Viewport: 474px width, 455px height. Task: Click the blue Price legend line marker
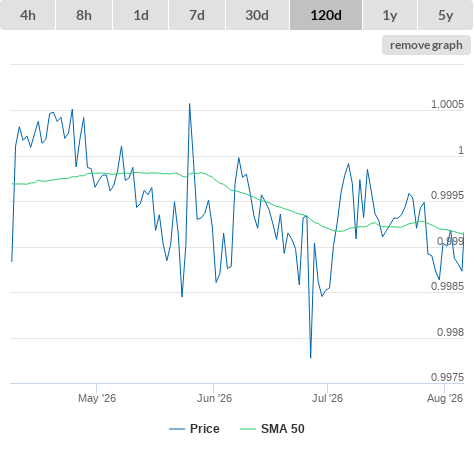[177, 429]
